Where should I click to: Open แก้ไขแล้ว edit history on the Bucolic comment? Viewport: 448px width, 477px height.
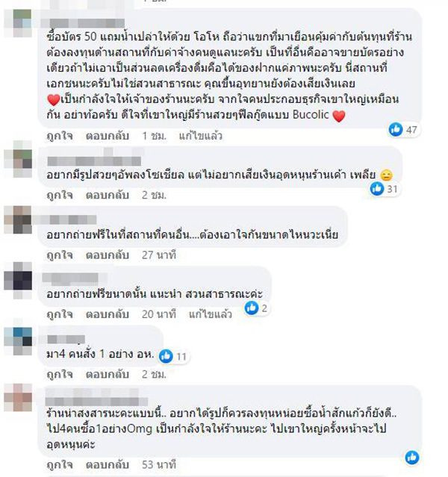coord(201,136)
